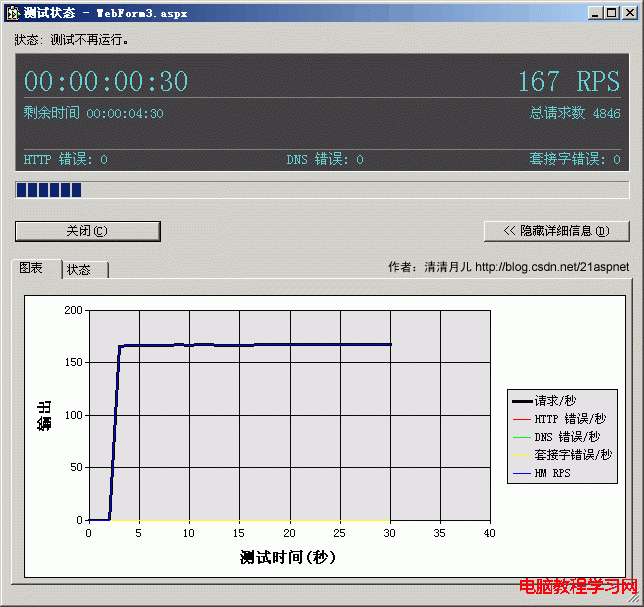Viewport: 644px width, 607px height.
Task: Close the window with the X button
Action: coord(630,13)
